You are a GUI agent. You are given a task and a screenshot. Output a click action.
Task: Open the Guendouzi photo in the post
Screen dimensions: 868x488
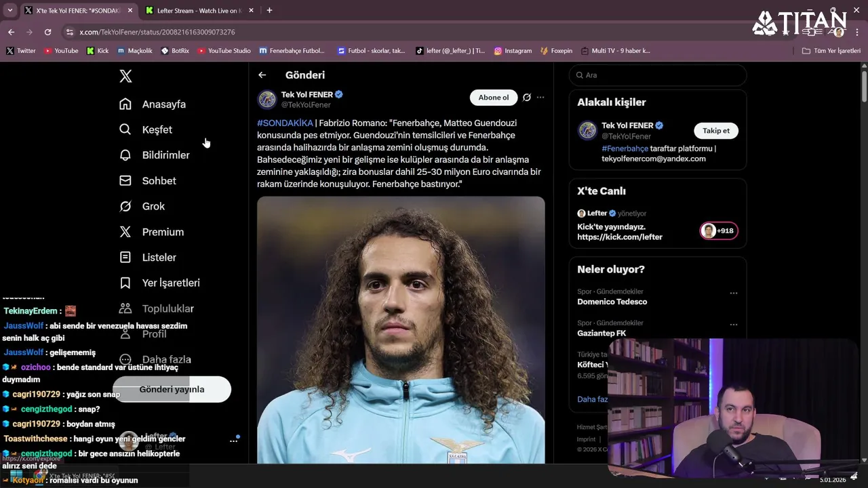[401, 330]
